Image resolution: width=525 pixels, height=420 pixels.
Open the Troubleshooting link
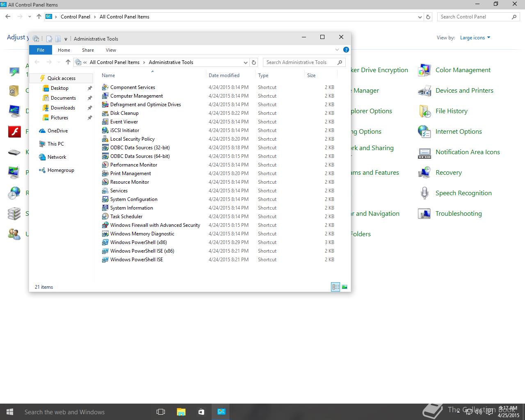click(x=459, y=214)
